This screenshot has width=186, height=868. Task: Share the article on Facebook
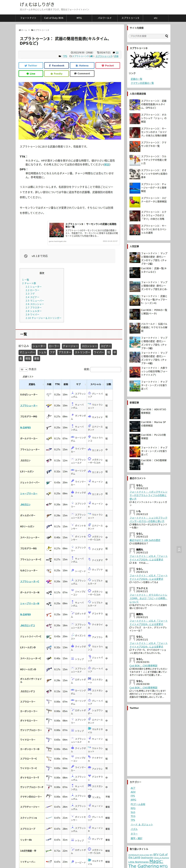(x=56, y=65)
